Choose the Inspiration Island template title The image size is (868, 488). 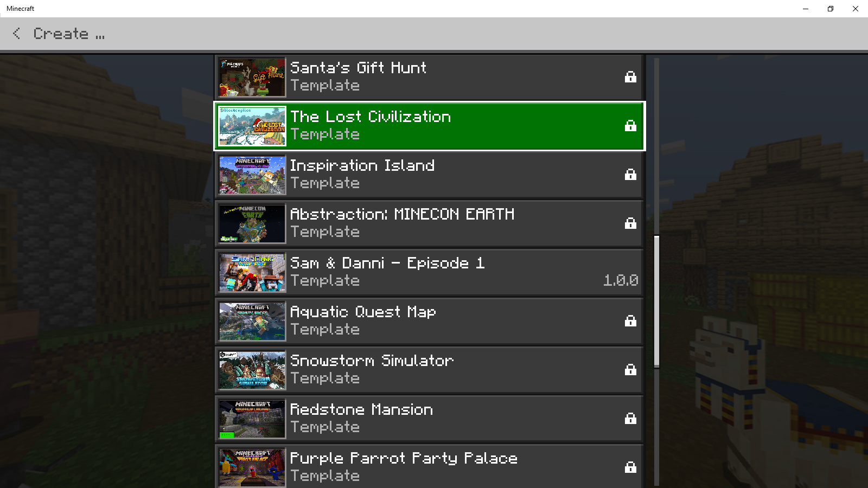[362, 165]
